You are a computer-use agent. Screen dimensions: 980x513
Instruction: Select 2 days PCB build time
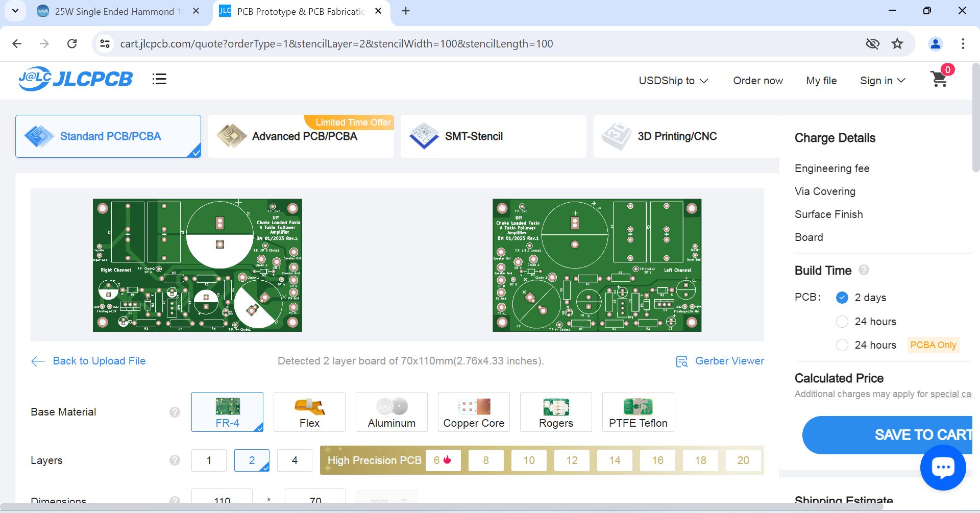[x=842, y=298]
